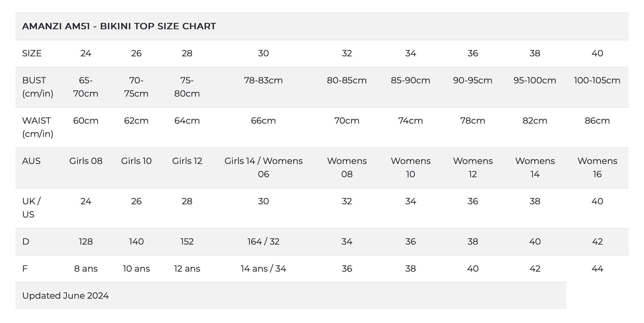Click the AUS row label
This screenshot has width=644, height=323.
31,161
